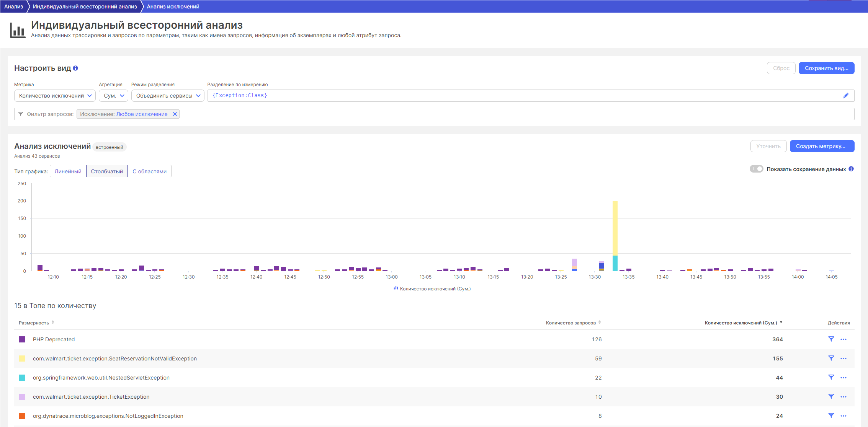Click the pencil edit icon for split dimension
The width and height of the screenshot is (868, 427).
[x=846, y=96]
